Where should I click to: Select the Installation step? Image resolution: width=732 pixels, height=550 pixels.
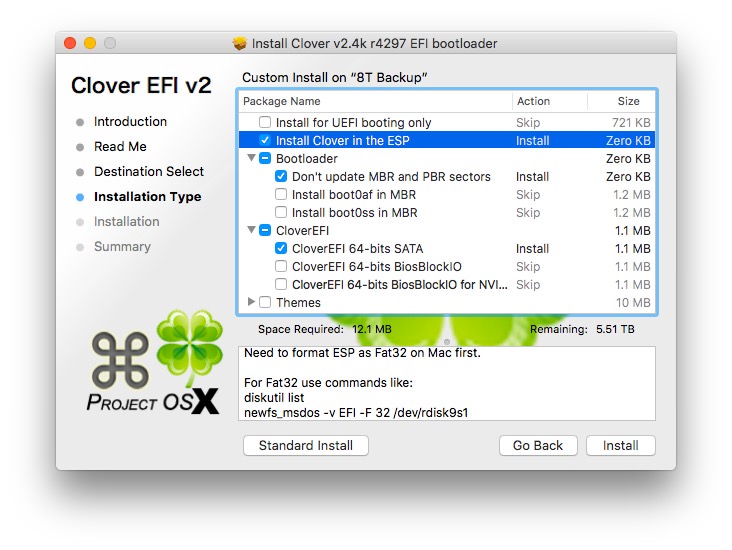click(127, 221)
